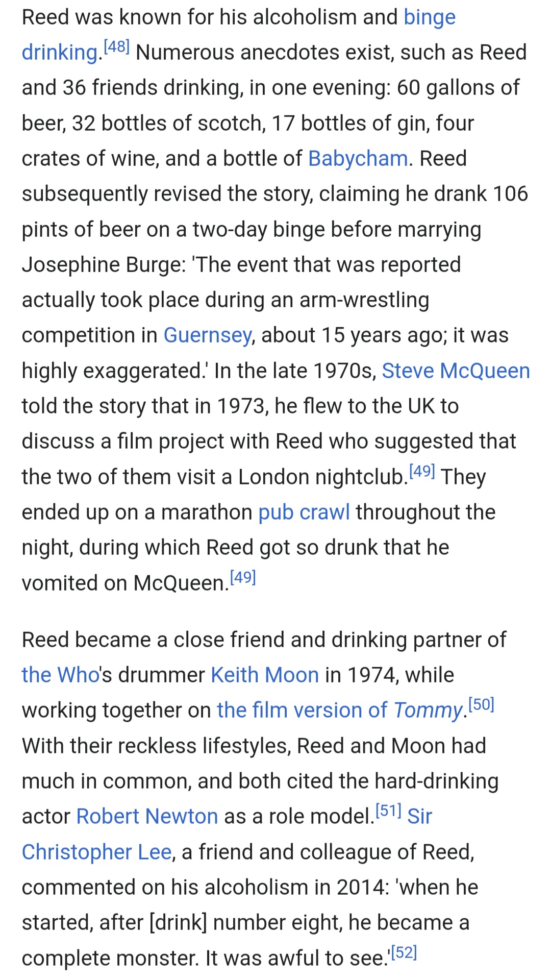Tap the italic 'Tommy' link text

click(x=428, y=710)
